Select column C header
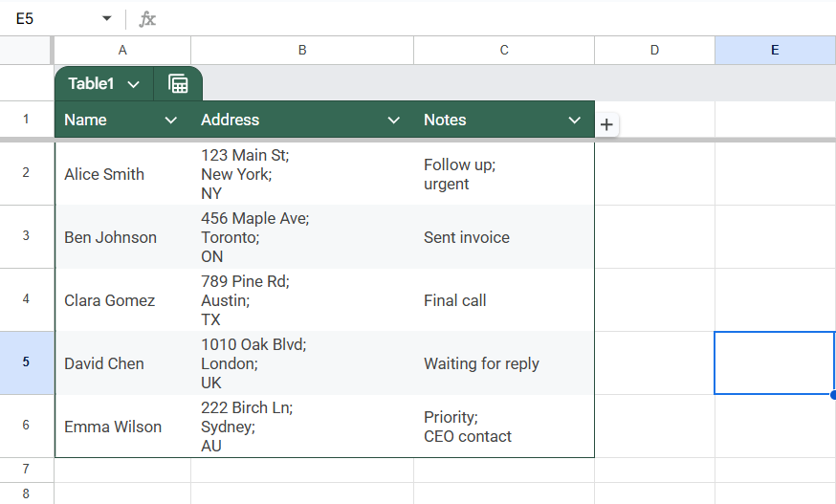Screen dimensions: 836x504 pyautogui.click(x=504, y=50)
